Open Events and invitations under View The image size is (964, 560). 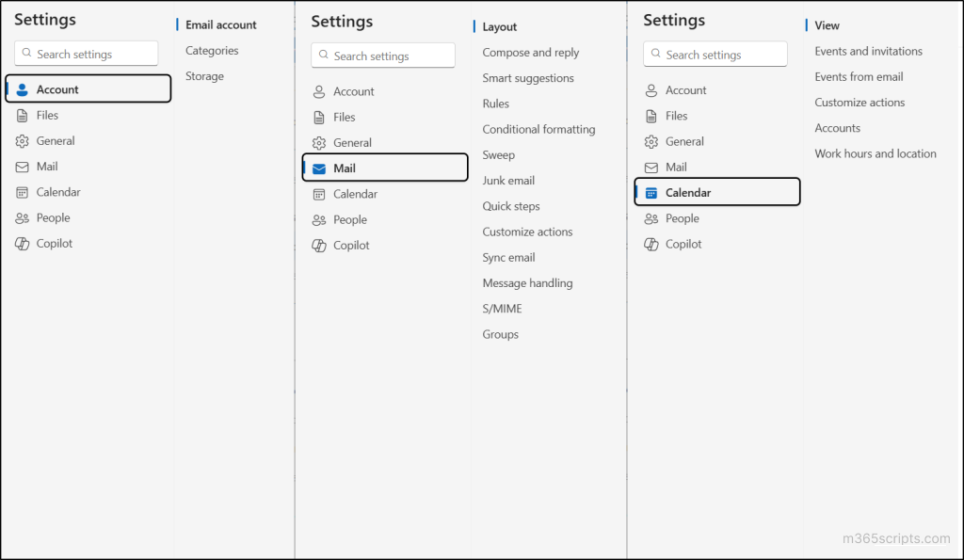pyautogui.click(x=868, y=51)
